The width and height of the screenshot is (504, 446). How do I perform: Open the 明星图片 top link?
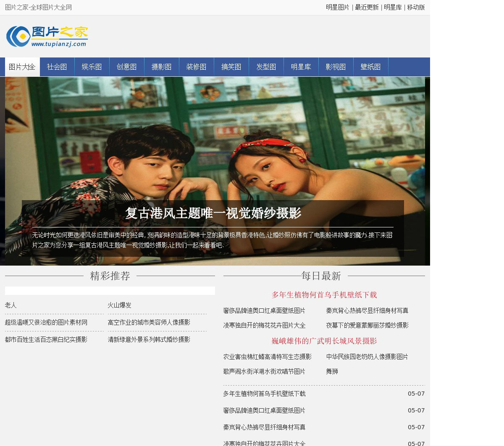[338, 8]
